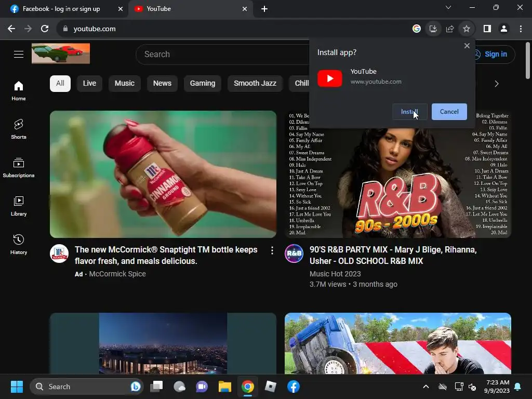Click the browser Forward arrow
532x399 pixels.
click(x=28, y=29)
